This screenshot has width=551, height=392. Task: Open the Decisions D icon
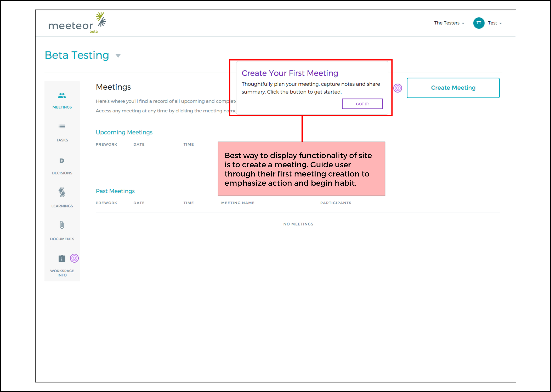pos(62,161)
